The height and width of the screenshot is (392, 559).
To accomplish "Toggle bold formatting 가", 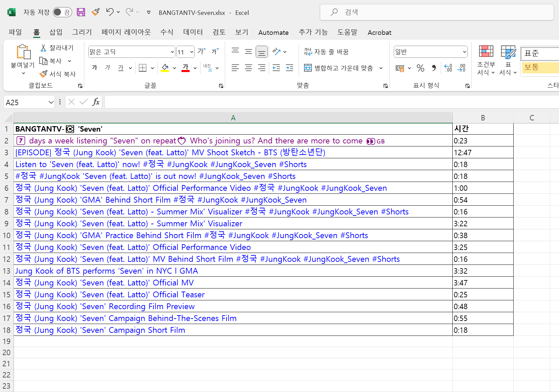I will coord(95,68).
